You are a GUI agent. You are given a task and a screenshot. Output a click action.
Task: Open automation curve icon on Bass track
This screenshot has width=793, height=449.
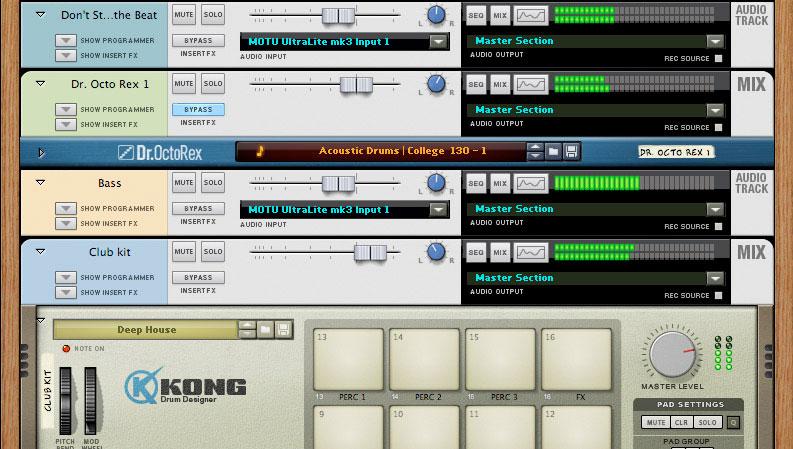click(x=531, y=184)
